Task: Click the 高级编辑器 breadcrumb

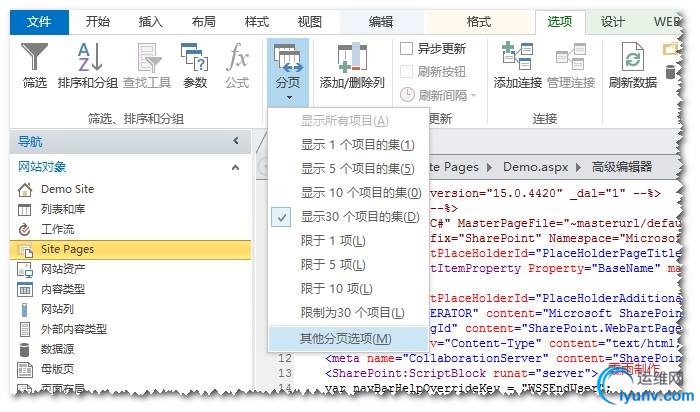Action: tap(622, 167)
